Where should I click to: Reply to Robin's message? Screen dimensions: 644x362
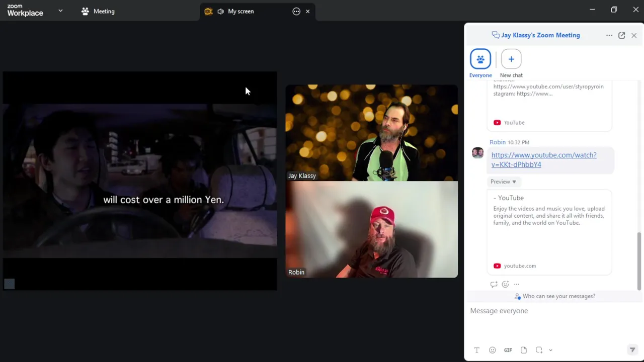pos(494,284)
